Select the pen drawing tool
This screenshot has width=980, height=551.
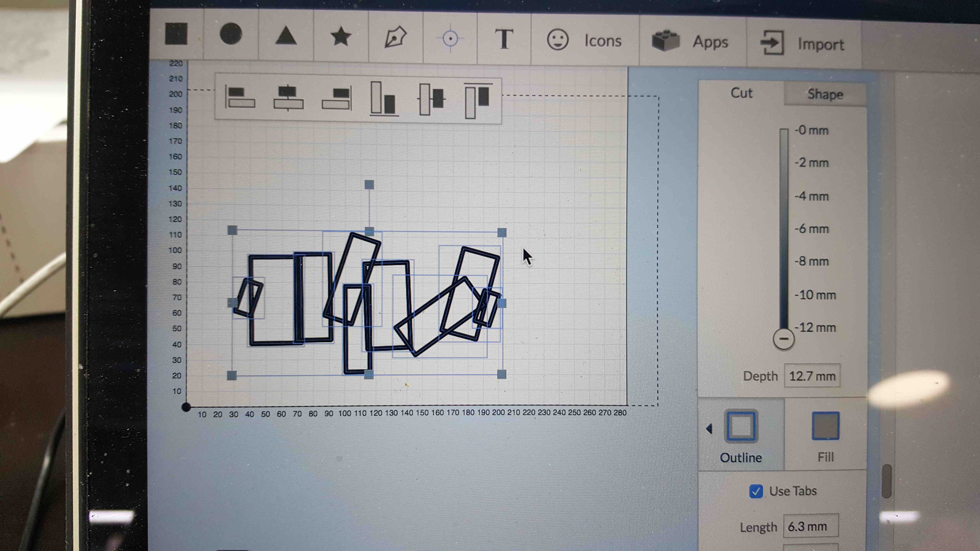395,37
